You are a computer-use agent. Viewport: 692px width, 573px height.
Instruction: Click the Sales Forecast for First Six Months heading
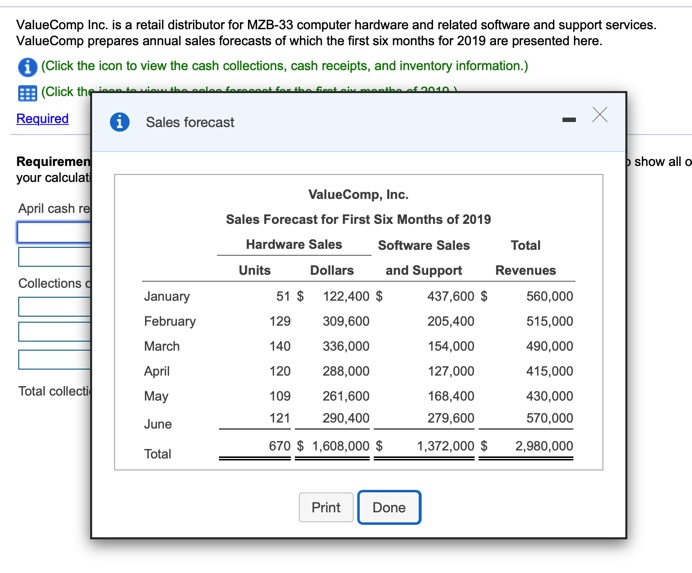click(358, 219)
